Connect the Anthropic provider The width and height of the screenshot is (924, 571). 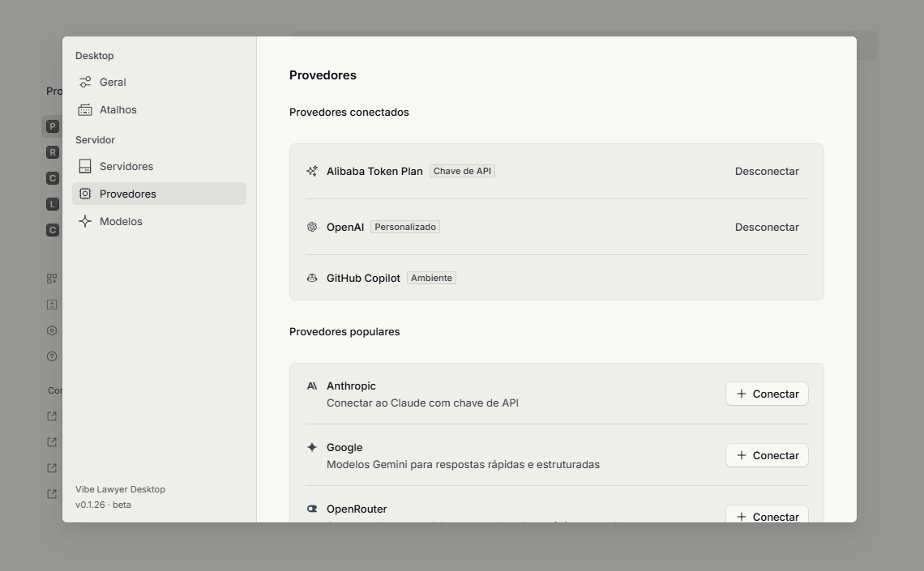click(767, 394)
